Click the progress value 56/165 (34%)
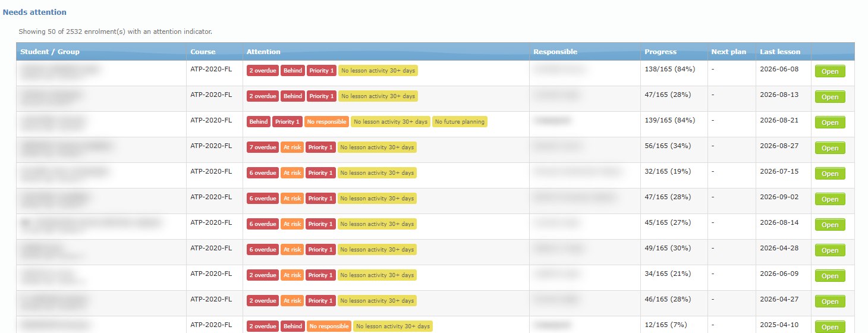Screen dimensions: 868x333 pyautogui.click(x=668, y=146)
